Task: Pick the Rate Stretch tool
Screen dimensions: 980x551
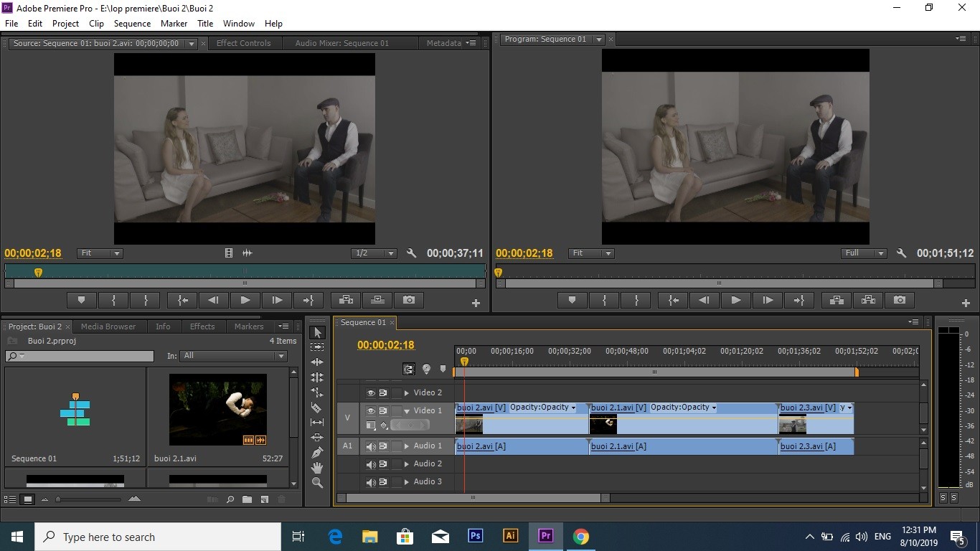Action: (x=317, y=392)
